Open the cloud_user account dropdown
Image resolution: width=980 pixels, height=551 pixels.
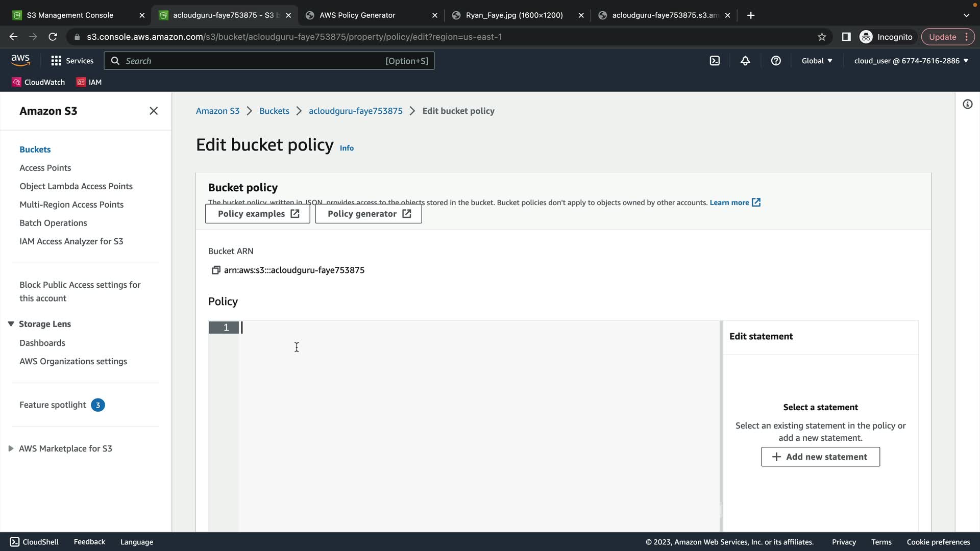tap(911, 61)
